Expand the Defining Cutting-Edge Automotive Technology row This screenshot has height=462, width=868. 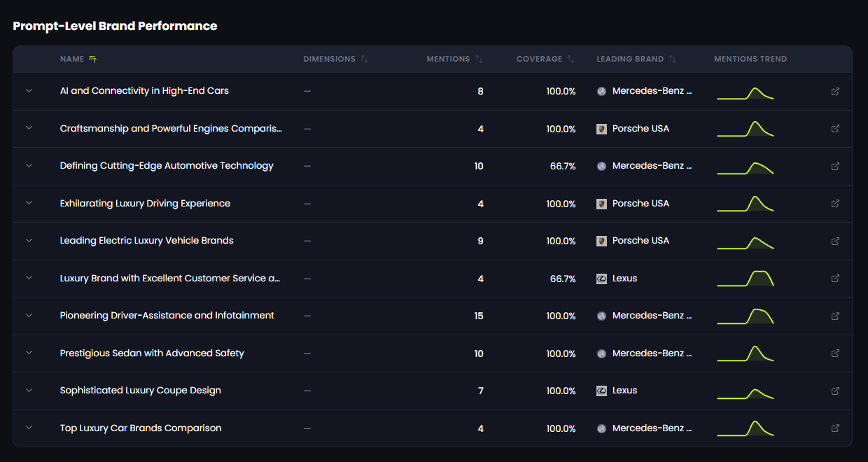29,166
